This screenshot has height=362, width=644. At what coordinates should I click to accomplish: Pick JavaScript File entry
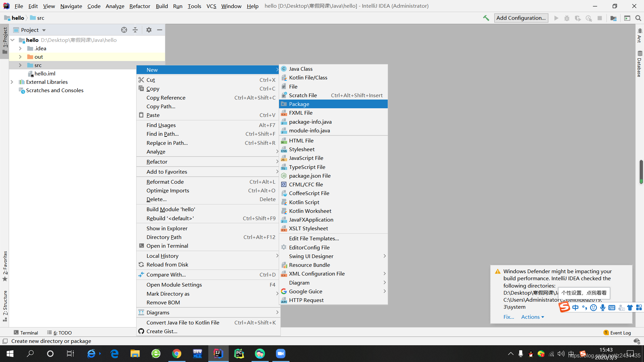333,158
